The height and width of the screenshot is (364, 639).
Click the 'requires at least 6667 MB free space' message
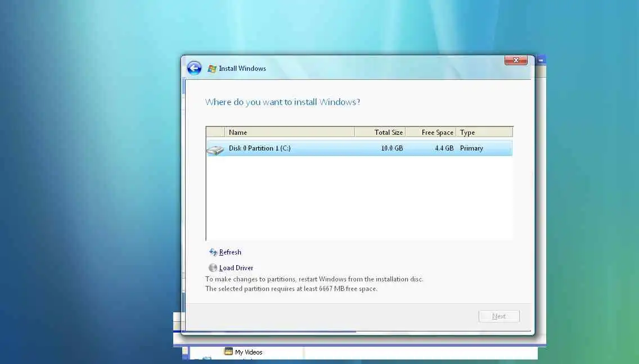tap(291, 289)
